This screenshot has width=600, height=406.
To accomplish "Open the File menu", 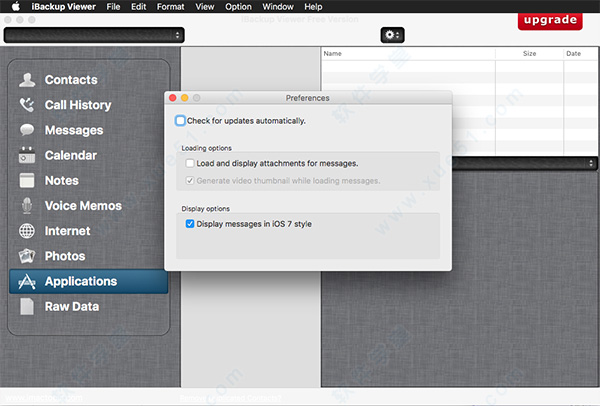I will click(113, 7).
